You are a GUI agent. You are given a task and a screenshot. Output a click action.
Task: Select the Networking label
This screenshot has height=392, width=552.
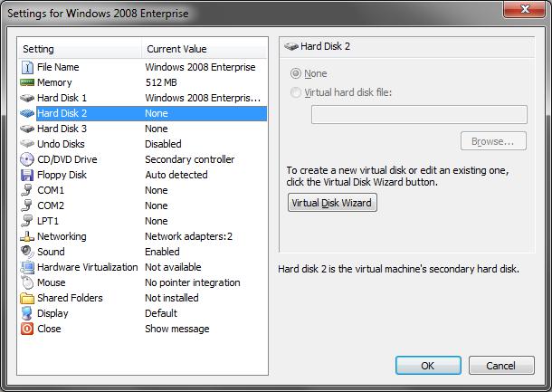click(x=62, y=236)
